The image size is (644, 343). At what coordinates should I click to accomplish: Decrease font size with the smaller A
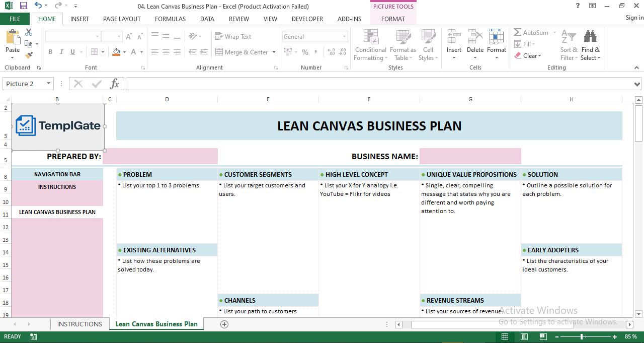click(140, 37)
